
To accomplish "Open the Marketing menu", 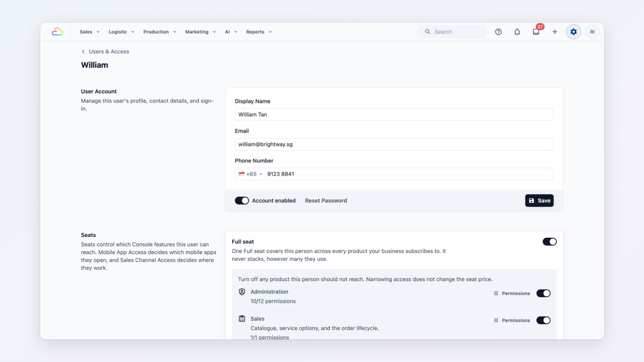I will pos(200,32).
